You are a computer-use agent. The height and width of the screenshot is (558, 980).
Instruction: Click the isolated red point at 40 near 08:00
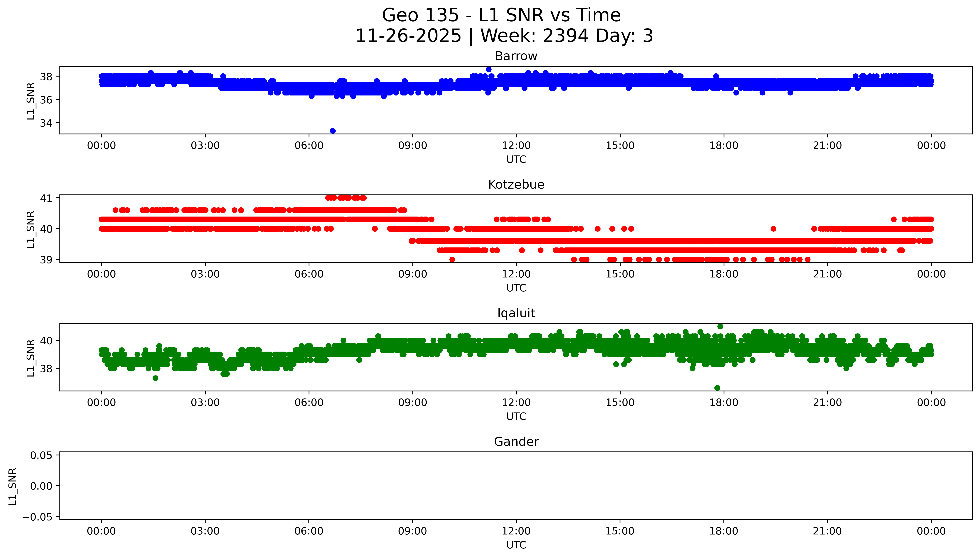tap(375, 229)
